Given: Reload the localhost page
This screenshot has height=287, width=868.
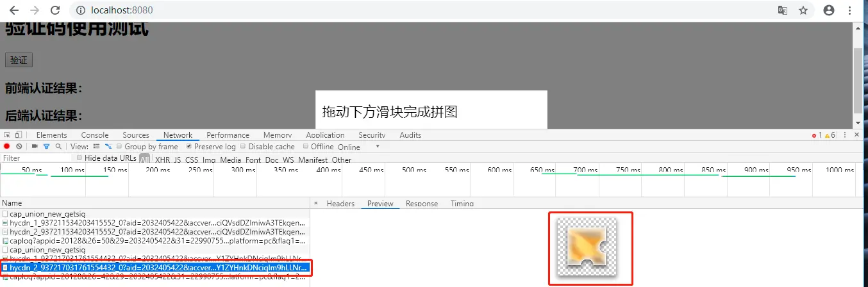Looking at the screenshot, I should [55, 10].
